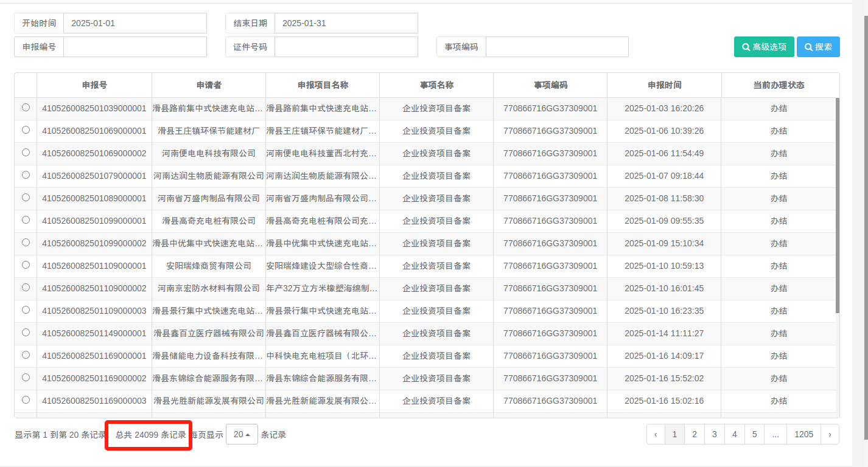Focus the 申报编号 input box

pyautogui.click(x=135, y=47)
